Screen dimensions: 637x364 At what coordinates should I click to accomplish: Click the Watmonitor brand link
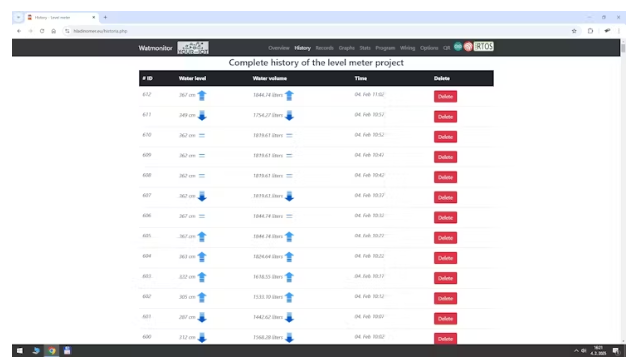(x=155, y=48)
